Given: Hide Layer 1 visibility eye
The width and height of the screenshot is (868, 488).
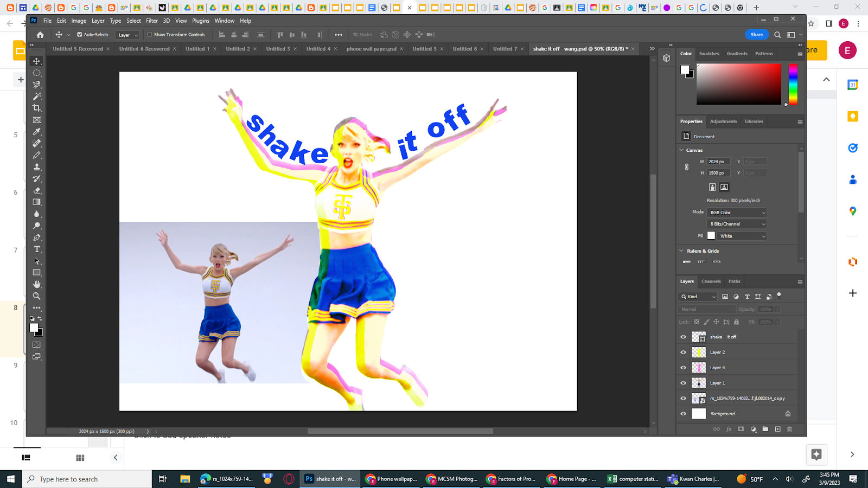Looking at the screenshot, I should click(684, 383).
